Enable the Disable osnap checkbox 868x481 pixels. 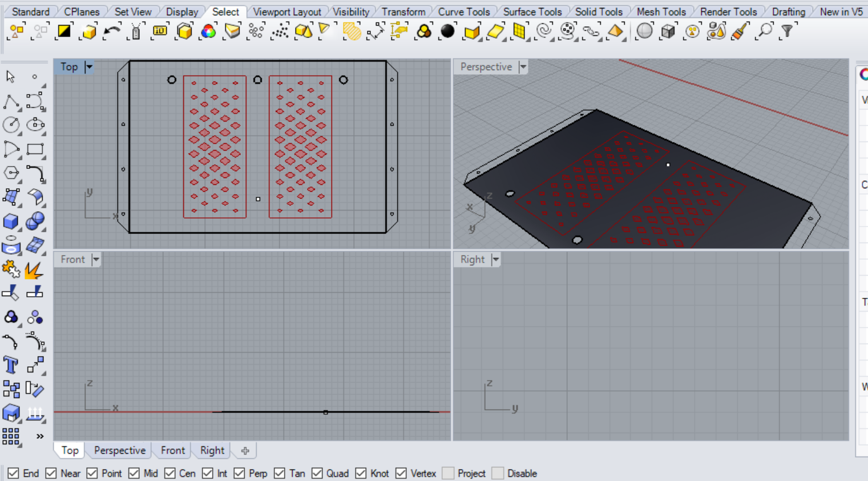(498, 473)
